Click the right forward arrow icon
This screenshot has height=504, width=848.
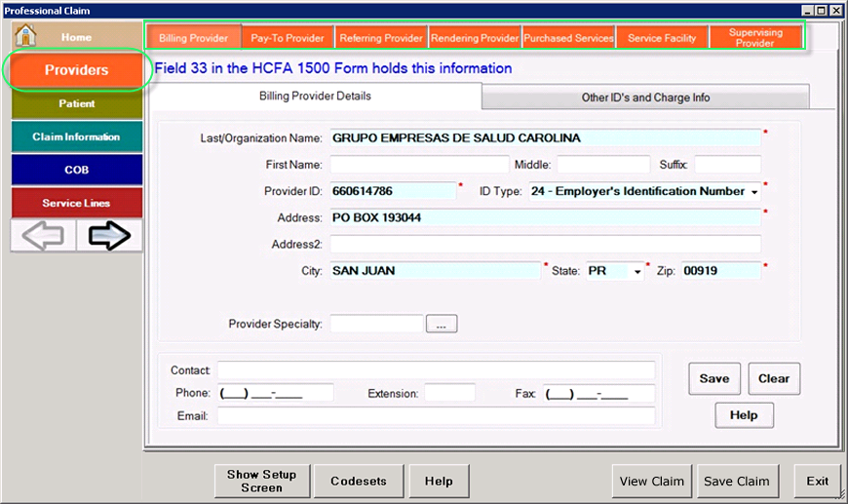pyautogui.click(x=109, y=236)
